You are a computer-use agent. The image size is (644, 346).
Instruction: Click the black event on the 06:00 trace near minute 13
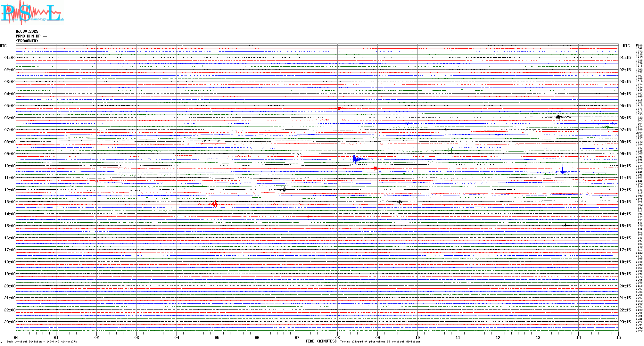click(559, 117)
